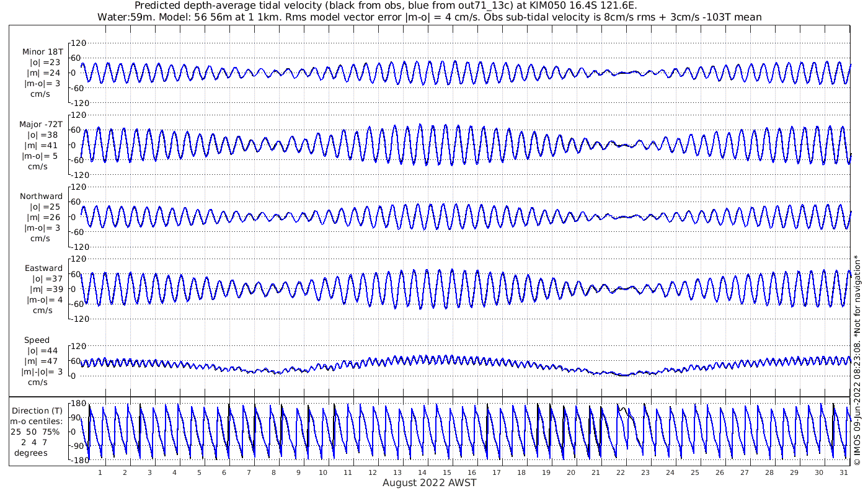Click the '|m-o|= 5' value under Major
The height and width of the screenshot is (496, 868).
coord(41,156)
